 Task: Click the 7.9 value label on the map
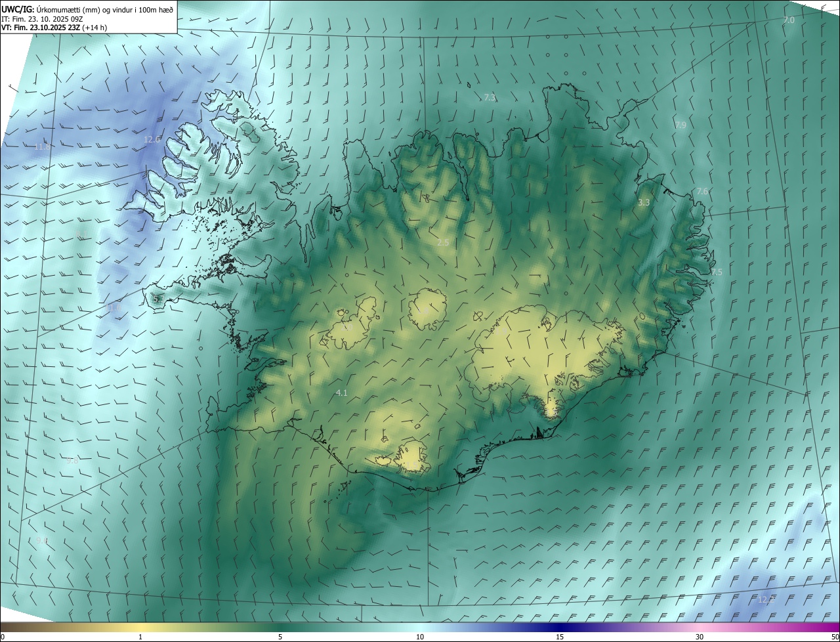[681, 125]
